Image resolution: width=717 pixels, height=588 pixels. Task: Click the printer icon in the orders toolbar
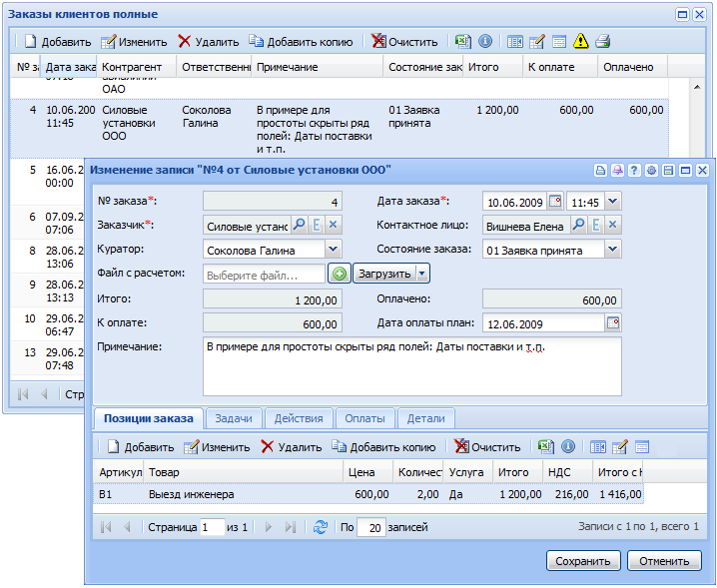tap(603, 42)
